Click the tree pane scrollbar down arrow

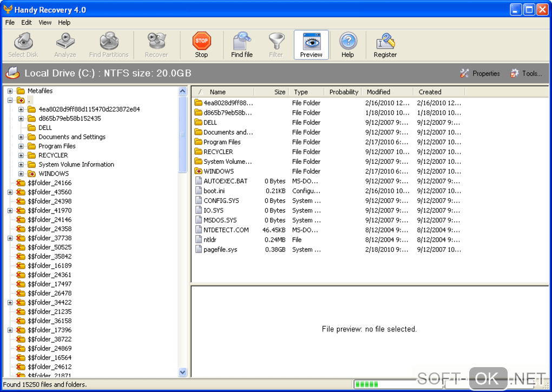(182, 372)
